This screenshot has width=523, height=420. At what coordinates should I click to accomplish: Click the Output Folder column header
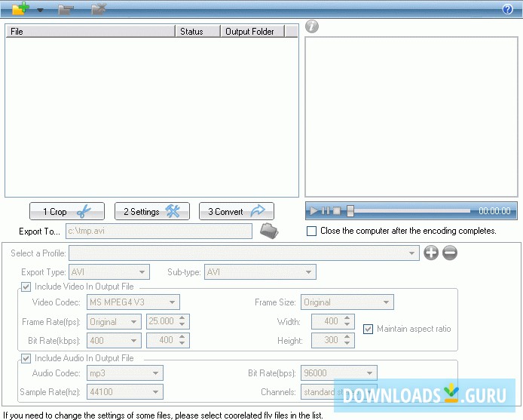coord(252,32)
